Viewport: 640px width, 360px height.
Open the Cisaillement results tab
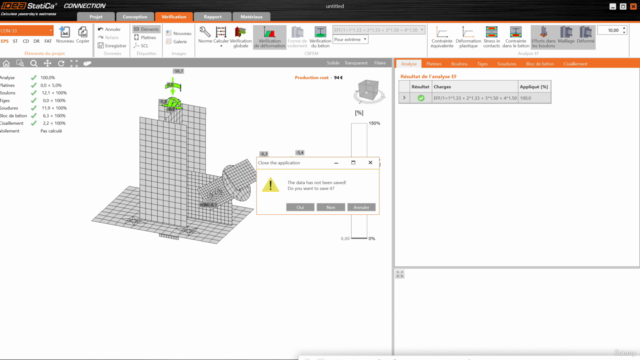[x=575, y=64]
